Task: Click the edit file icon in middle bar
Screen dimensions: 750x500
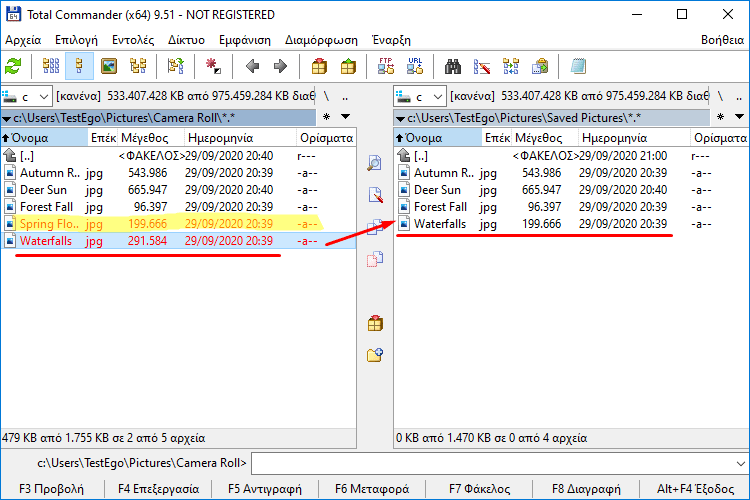Action: (x=375, y=195)
